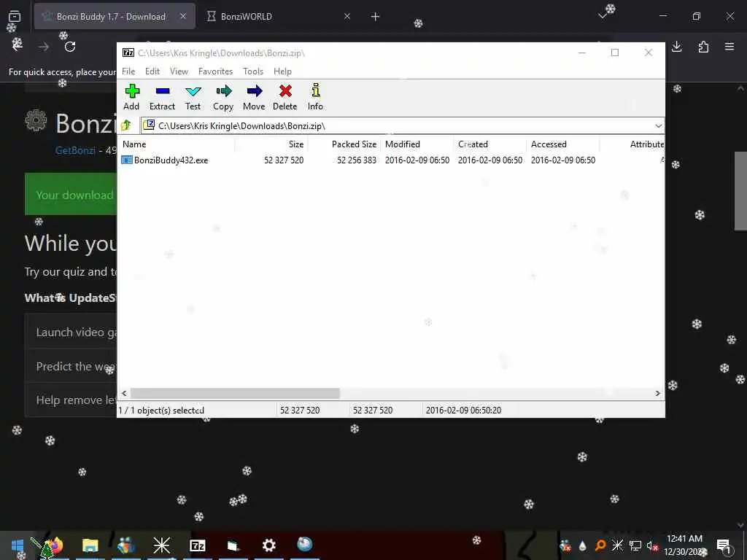Viewport: 747px width, 560px height.
Task: Click the GetBonzi link on the webpage
Action: point(75,150)
